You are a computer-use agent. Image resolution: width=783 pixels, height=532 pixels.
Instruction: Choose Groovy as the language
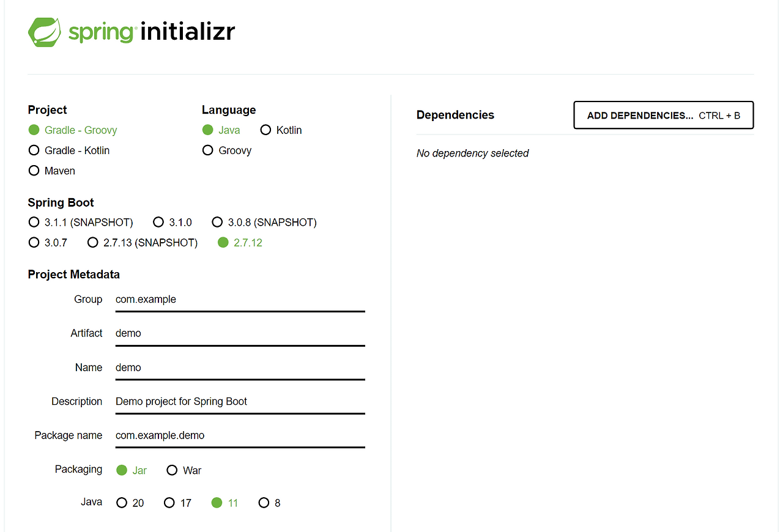(208, 150)
